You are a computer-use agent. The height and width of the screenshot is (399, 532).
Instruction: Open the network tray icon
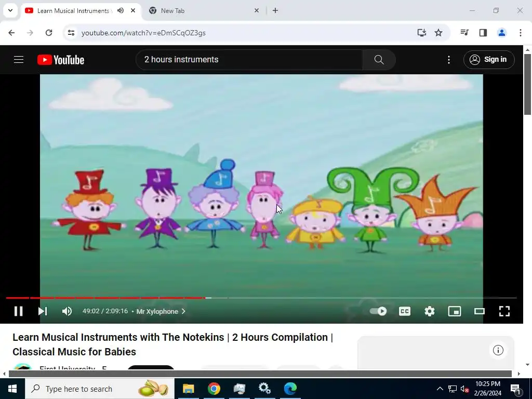[453, 389]
